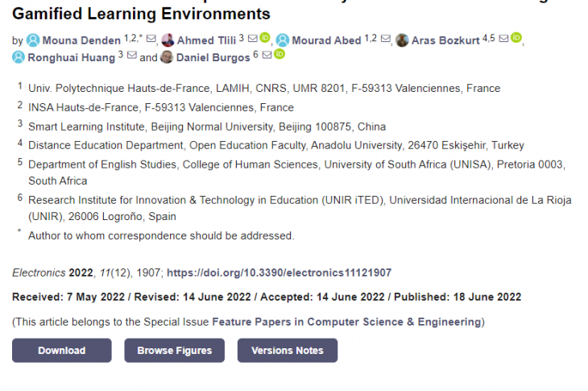Screen dimensions: 588x391
Task: Select author name Ronghuai Huang
Action: tap(72, 57)
